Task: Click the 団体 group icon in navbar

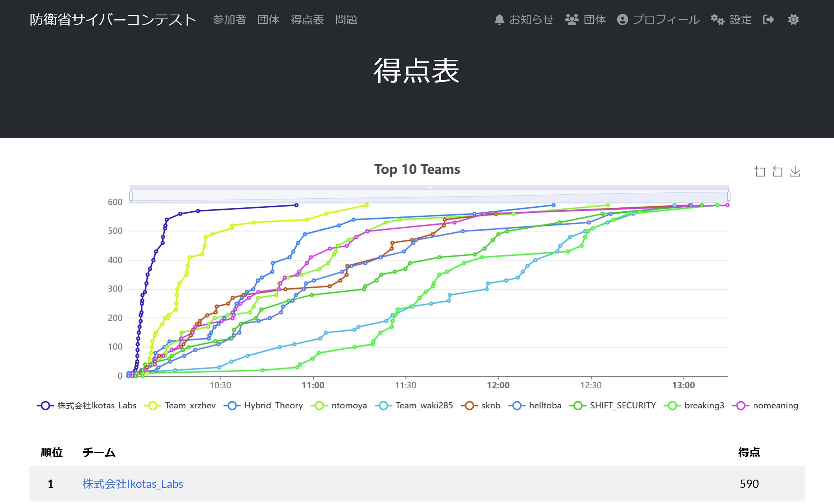Action: pyautogui.click(x=572, y=18)
